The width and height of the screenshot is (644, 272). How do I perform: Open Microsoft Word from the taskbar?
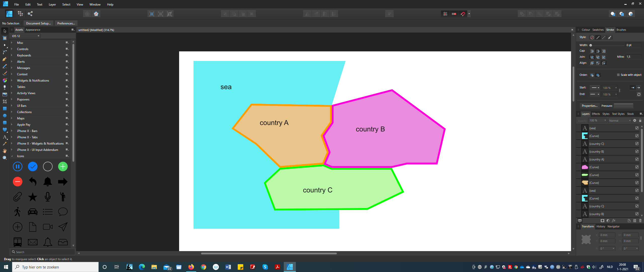coord(228,267)
